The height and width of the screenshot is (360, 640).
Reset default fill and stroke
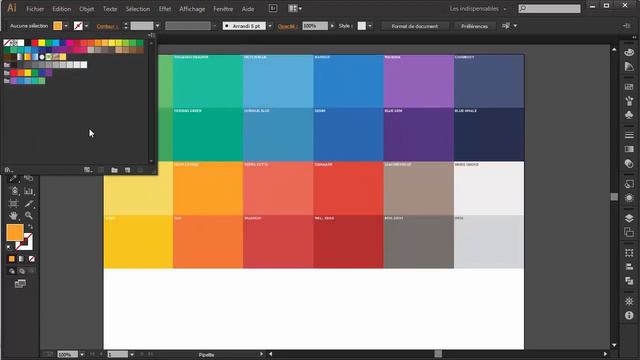tap(9, 247)
